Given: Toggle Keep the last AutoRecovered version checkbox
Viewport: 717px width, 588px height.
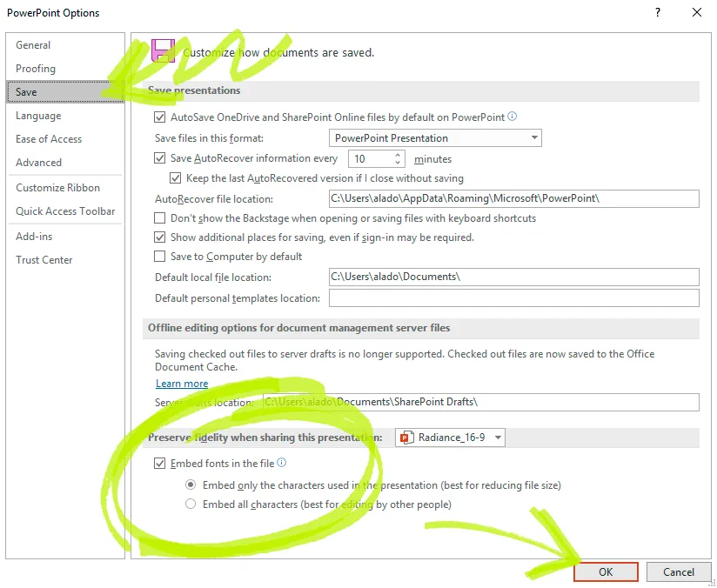Looking at the screenshot, I should coord(175,177).
